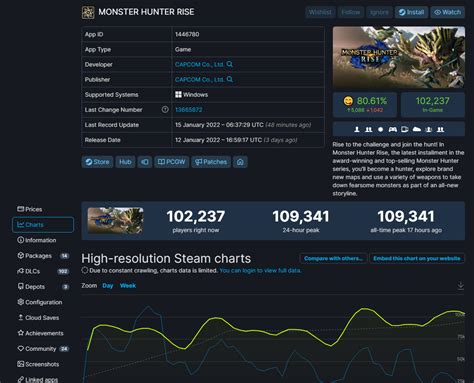The image size is (474, 383).
Task: Click the Patches button
Action: point(211,162)
